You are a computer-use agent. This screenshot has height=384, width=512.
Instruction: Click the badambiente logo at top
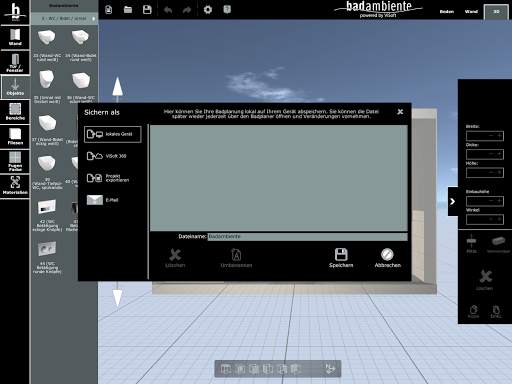(x=379, y=9)
